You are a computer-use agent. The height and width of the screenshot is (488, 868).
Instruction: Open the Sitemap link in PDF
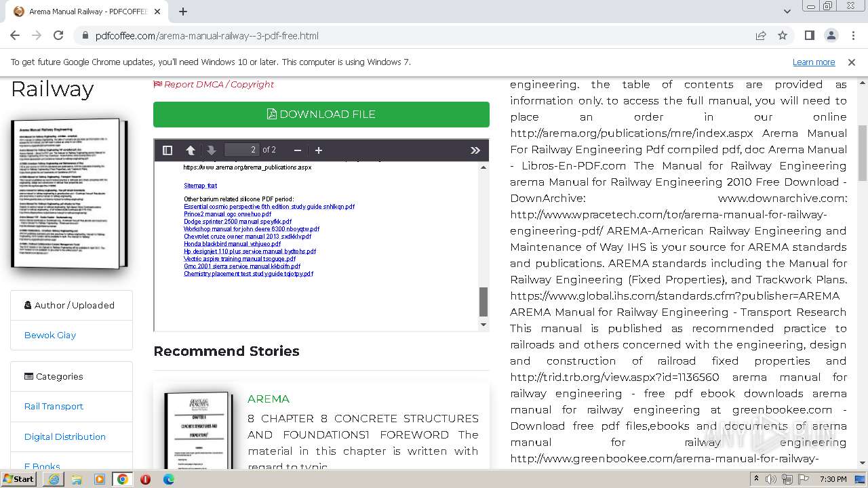click(x=200, y=185)
